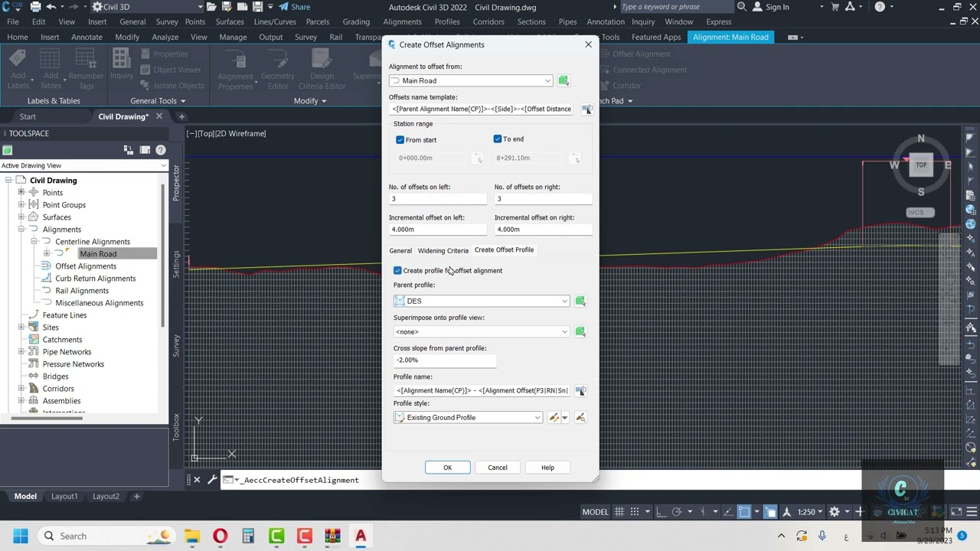Open the command line customize wrench icon

[212, 480]
